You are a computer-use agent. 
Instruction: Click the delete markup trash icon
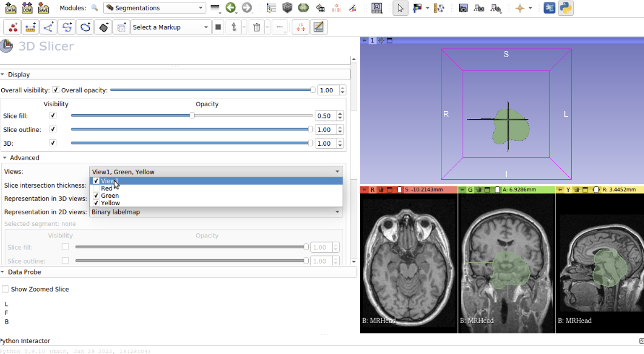tap(257, 27)
